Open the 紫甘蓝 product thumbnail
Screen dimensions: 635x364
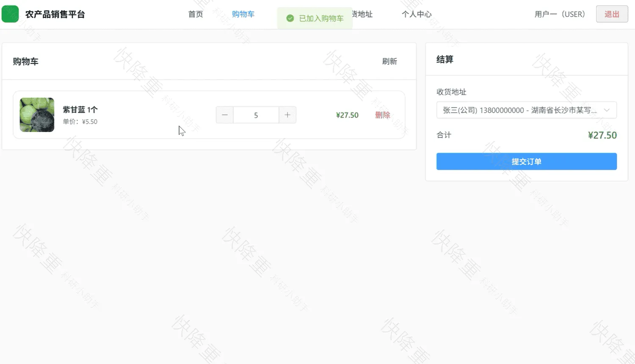point(37,115)
